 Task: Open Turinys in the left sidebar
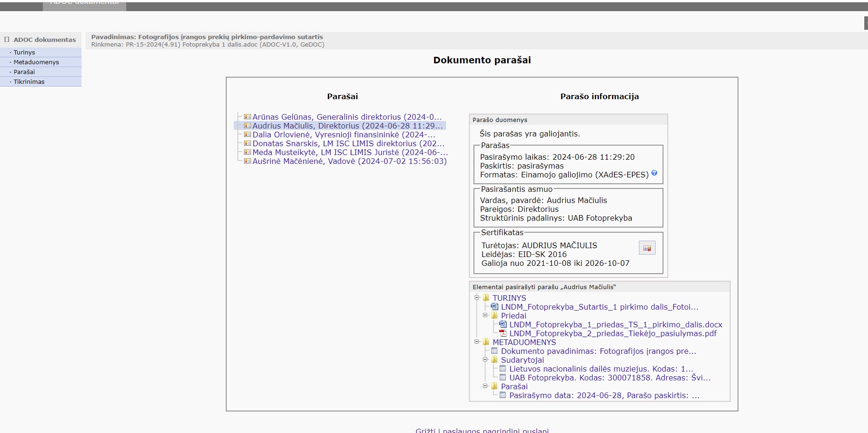24,53
